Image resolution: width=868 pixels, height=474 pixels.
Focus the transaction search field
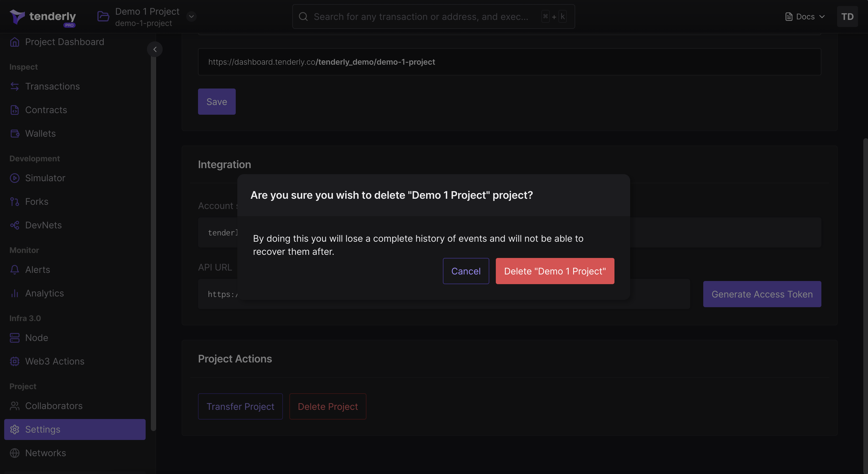pos(433,16)
